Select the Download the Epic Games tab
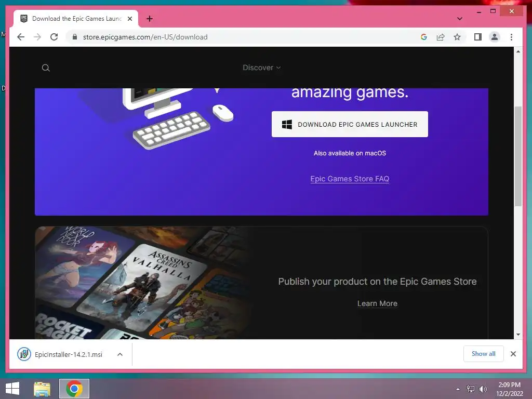 76,19
